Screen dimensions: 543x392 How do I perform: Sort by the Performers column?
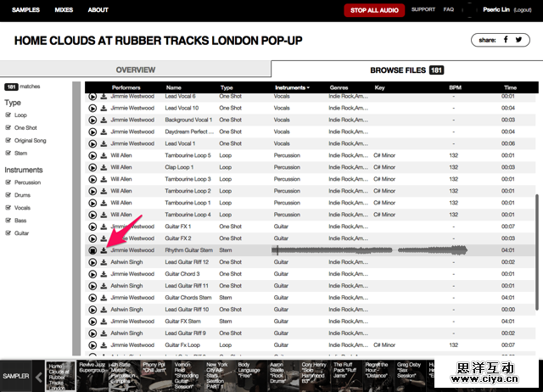[126, 87]
